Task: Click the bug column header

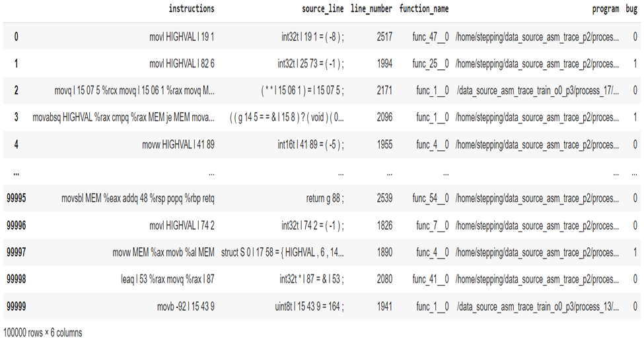Action: [631, 9]
